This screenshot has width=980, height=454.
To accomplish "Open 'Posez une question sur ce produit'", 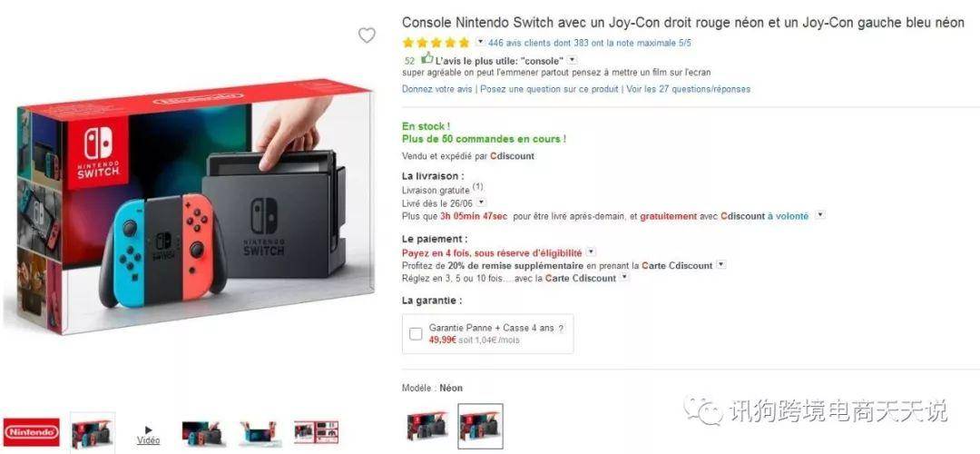I will tap(549, 89).
